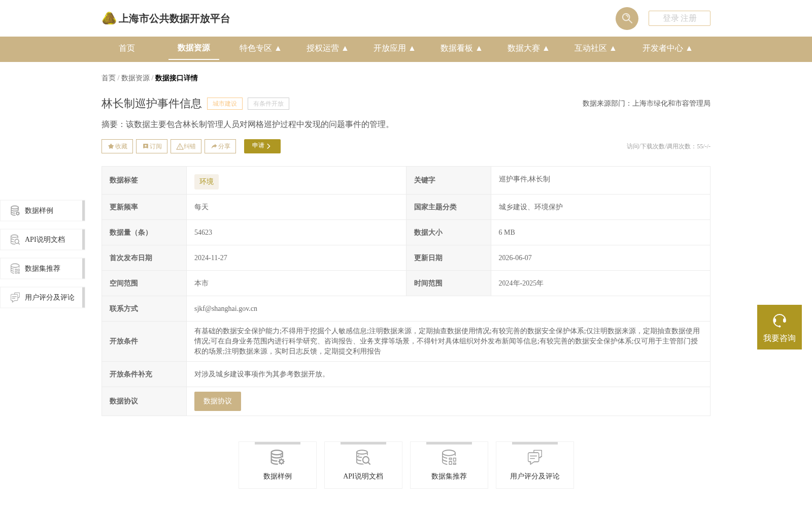Viewport: 812px width, 508px height.
Task: Click the 城乡建设、环境保护 classification text
Action: point(530,207)
